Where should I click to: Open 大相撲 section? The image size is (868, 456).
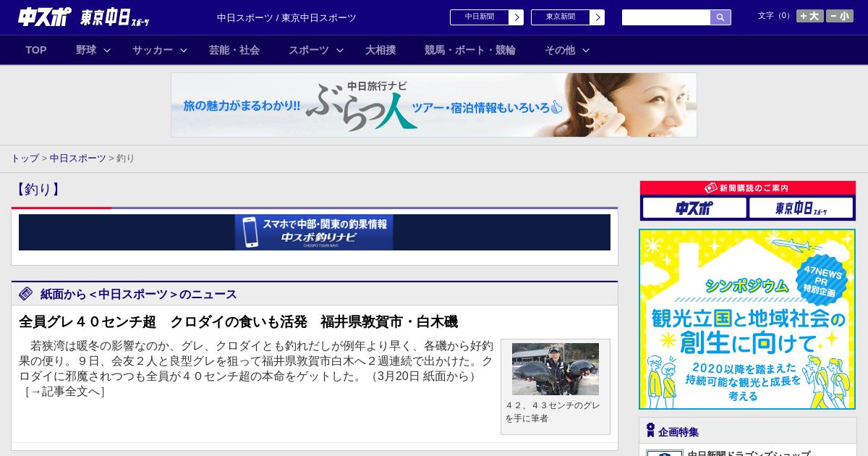380,50
